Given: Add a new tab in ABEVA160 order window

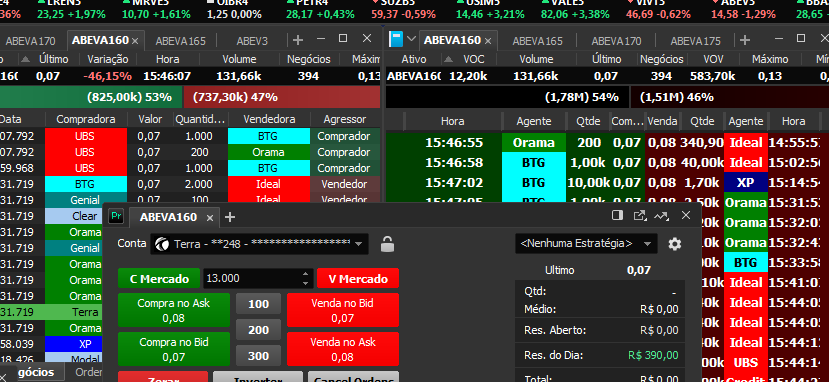Looking at the screenshot, I should 230,217.
